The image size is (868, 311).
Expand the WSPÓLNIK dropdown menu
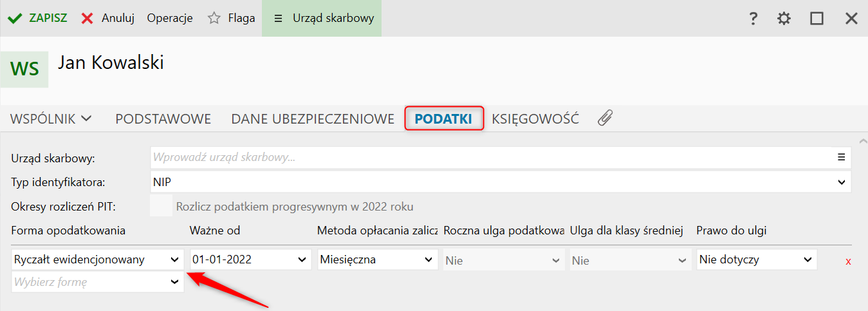coord(51,118)
